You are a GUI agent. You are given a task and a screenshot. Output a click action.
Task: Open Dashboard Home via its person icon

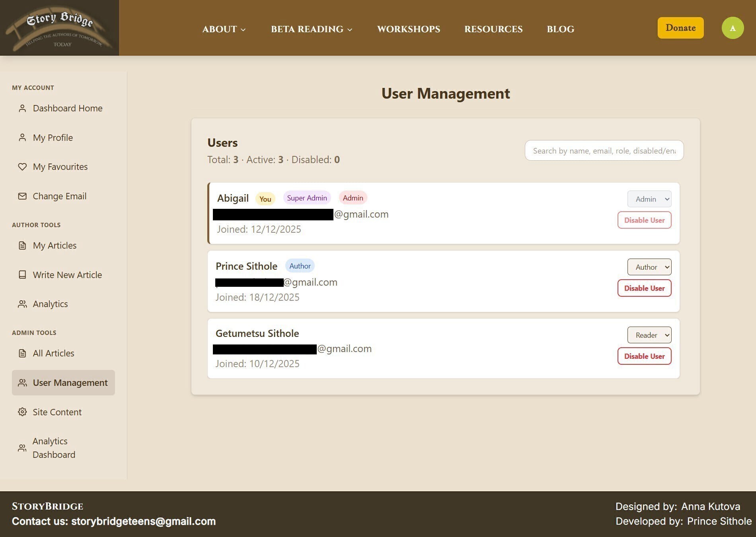pyautogui.click(x=22, y=108)
